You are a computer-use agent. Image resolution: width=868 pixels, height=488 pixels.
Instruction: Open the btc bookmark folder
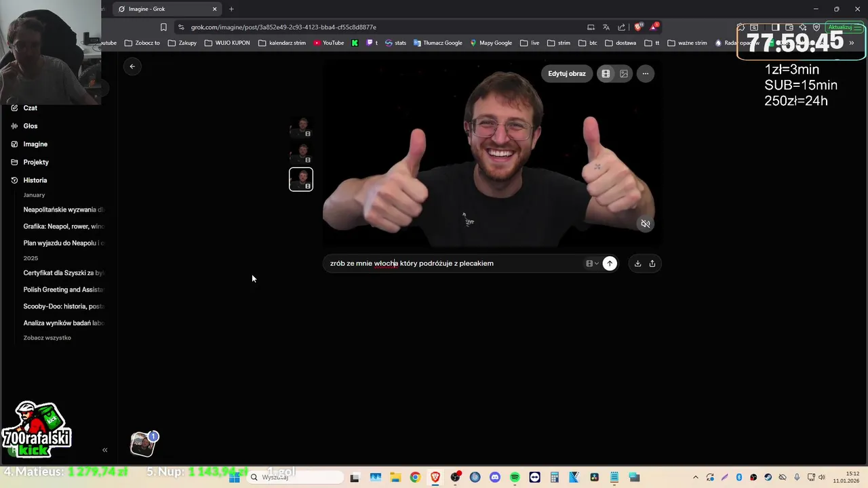coord(588,43)
